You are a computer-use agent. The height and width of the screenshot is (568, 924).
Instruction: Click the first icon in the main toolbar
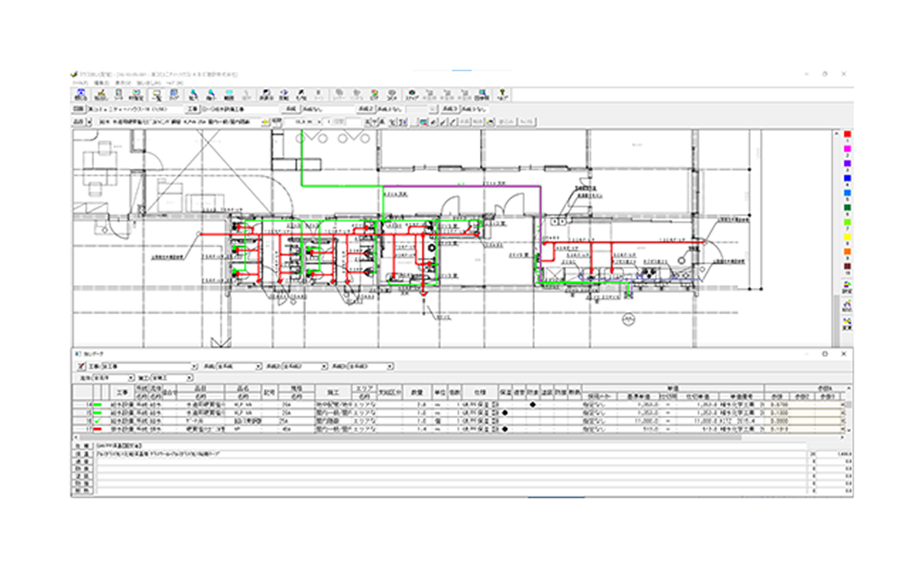tap(79, 94)
